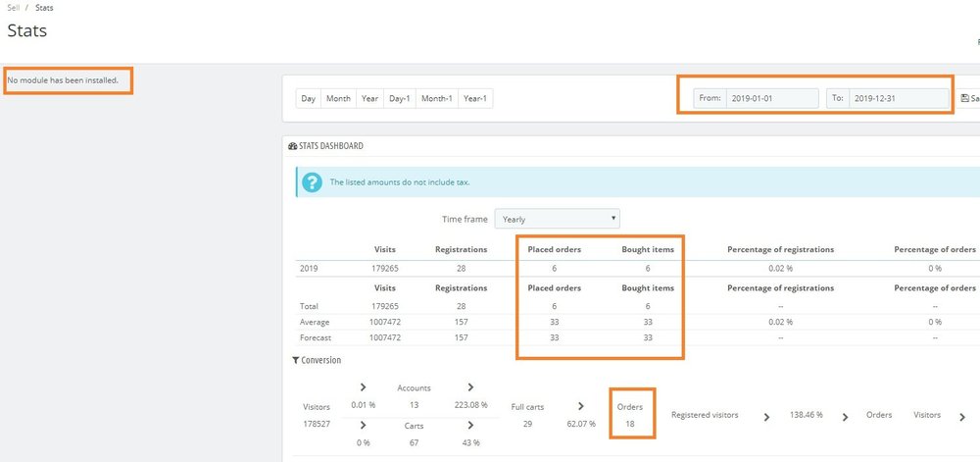Click the Average row label

tap(315, 322)
